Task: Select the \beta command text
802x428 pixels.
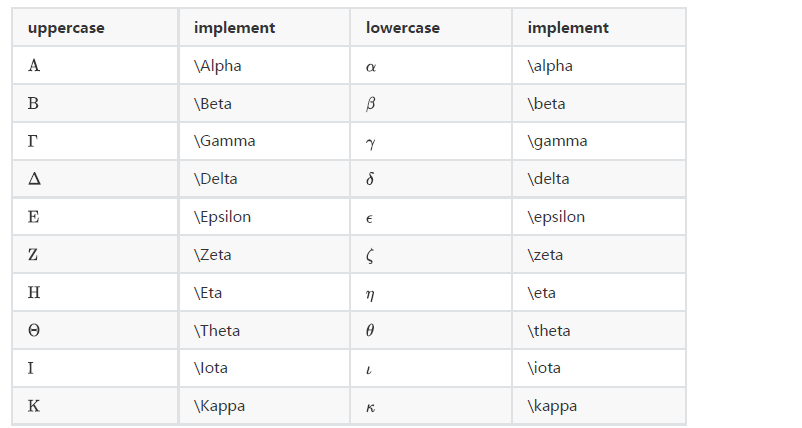Action: [548, 104]
